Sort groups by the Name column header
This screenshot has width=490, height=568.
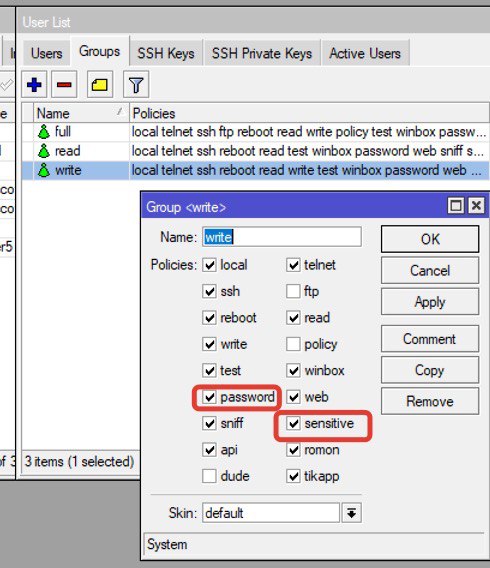tap(81, 113)
